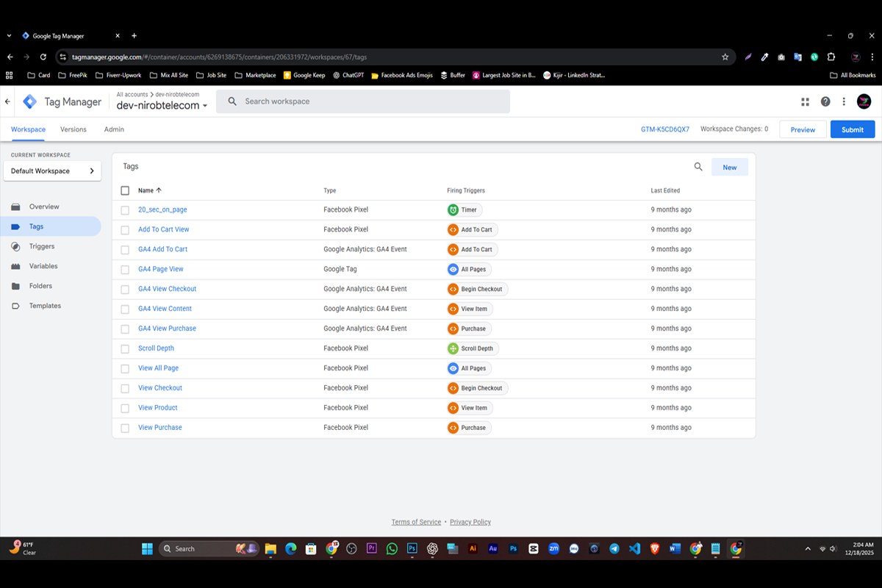Screen dimensions: 882x588
Task: Click the search icon in Tags panel
Action: [698, 167]
